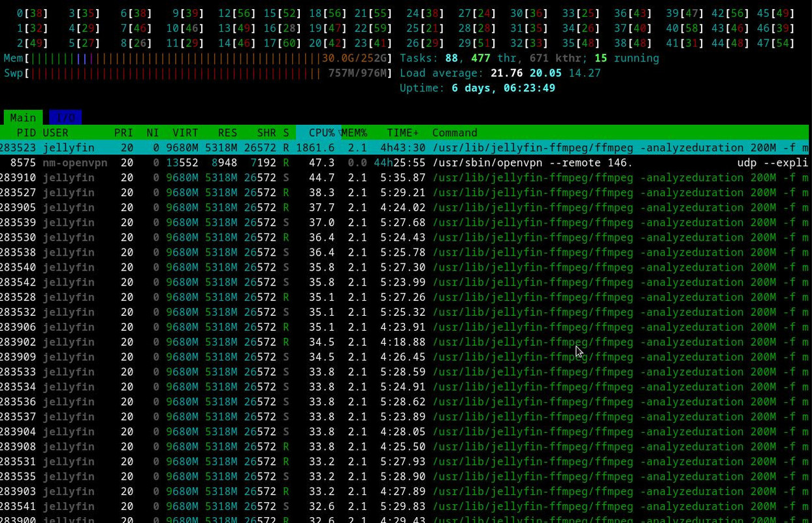
Task: Click the CPU 40 meter
Action: [x=685, y=28]
